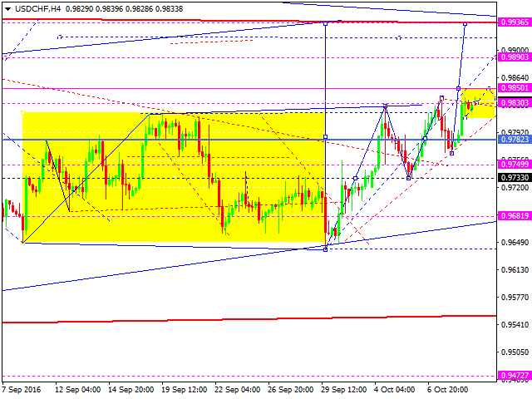Select the 0.97499 magenta price label
Viewport: 532px width, 399px height.
515,165
